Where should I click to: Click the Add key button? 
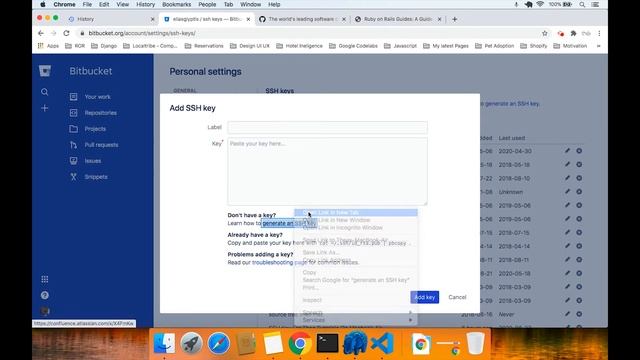click(424, 297)
